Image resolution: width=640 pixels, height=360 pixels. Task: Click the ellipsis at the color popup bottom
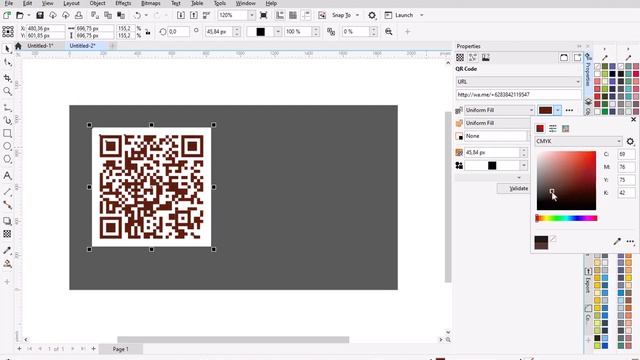[x=630, y=242]
